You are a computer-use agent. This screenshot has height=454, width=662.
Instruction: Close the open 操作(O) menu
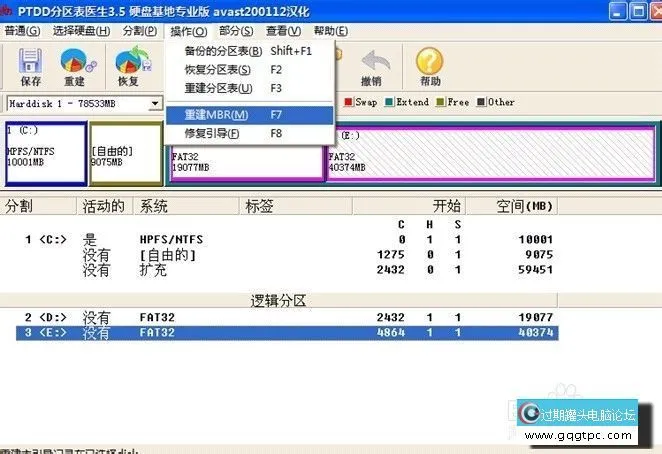click(188, 31)
